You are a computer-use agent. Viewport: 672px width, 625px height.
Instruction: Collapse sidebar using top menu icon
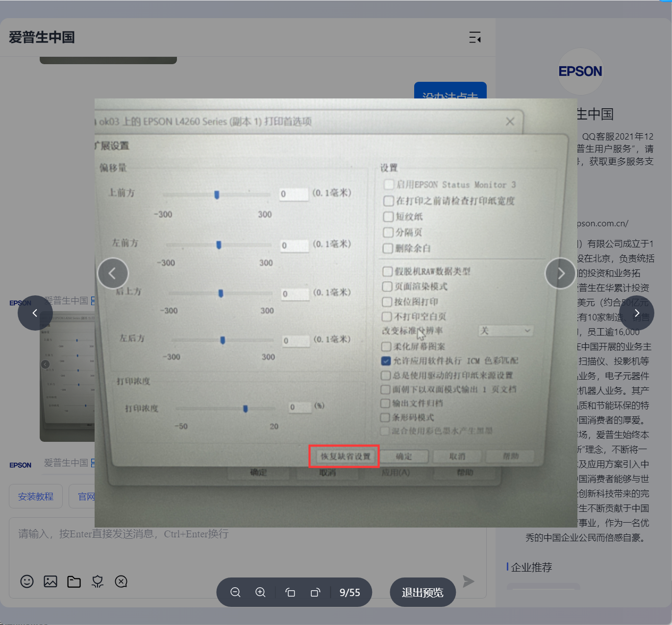(x=475, y=37)
